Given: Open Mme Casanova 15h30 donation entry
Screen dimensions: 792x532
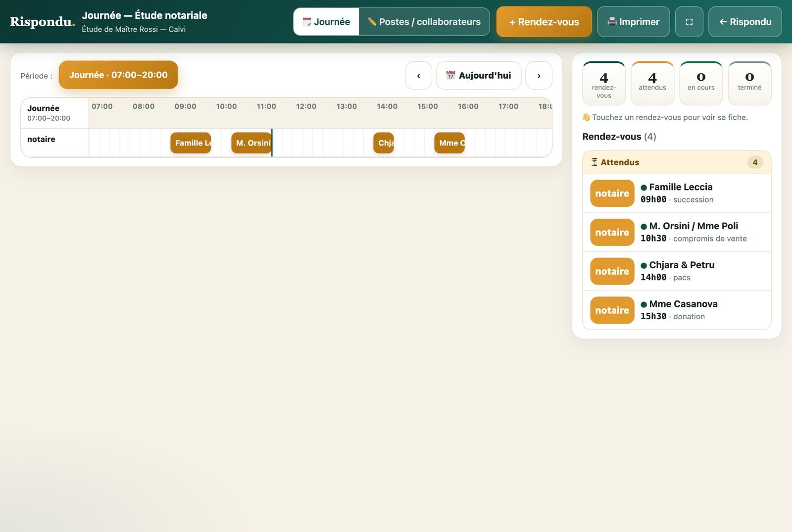Looking at the screenshot, I should tap(677, 310).
